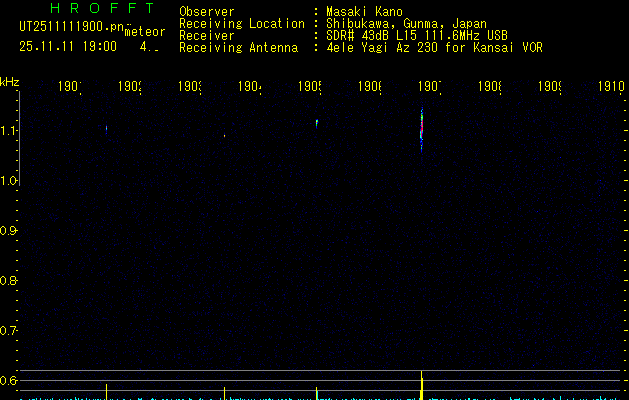
Task: Select the 1.1 frequency axis label
Action: pyautogui.click(x=9, y=131)
